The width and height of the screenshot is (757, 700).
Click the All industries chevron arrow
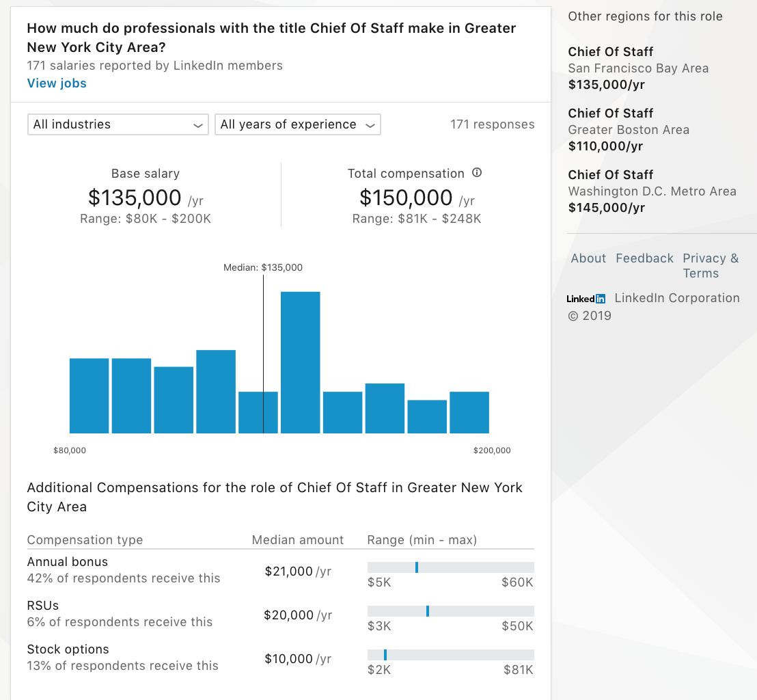[x=198, y=125]
